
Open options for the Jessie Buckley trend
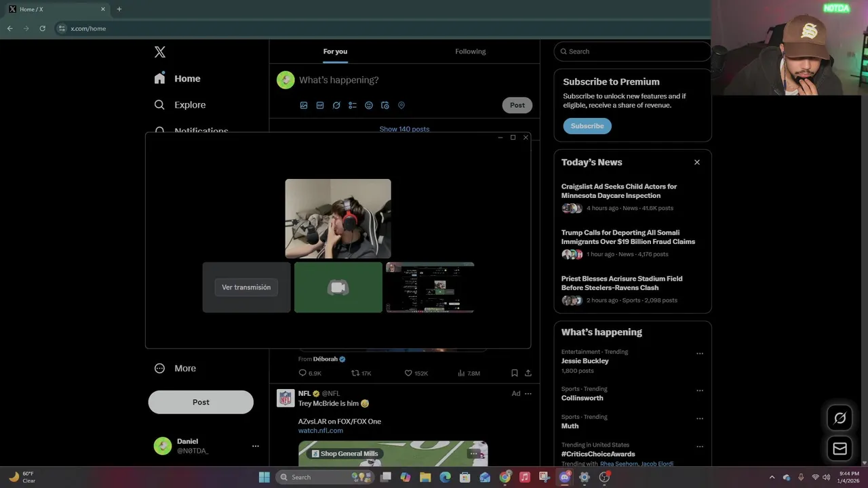coord(700,354)
